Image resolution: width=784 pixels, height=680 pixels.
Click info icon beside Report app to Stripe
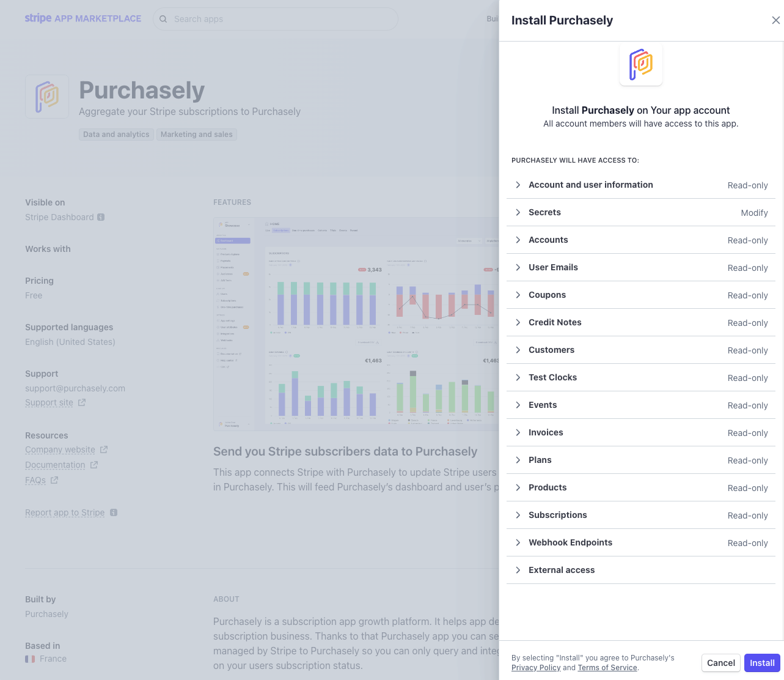coord(114,512)
